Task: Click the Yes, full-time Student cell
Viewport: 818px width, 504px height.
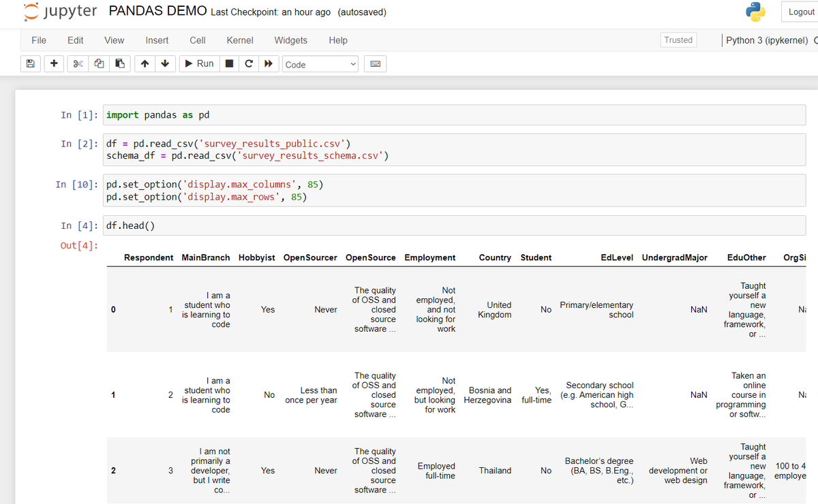Action: [536, 395]
